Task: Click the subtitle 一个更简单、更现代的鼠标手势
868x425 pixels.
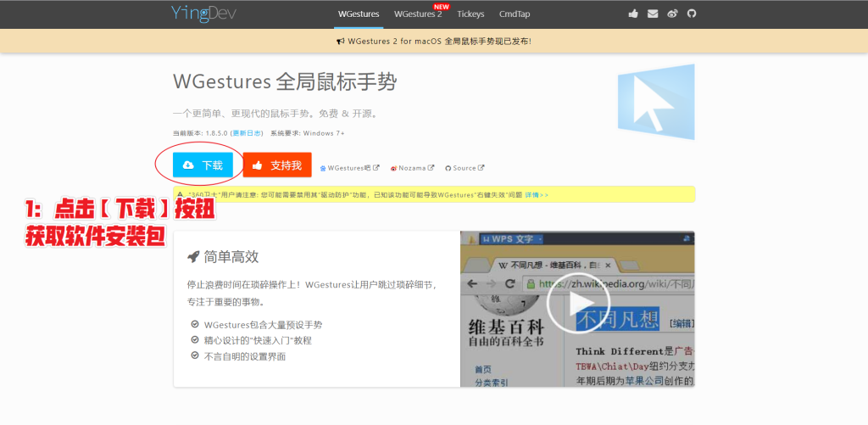Action: pyautogui.click(x=275, y=114)
